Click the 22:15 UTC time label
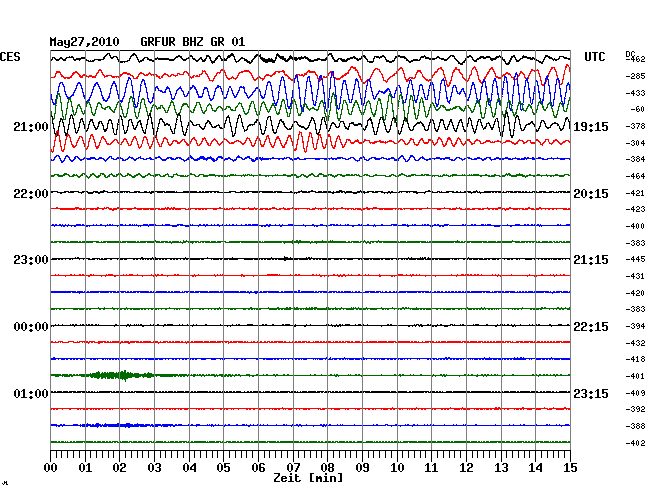 [x=591, y=327]
